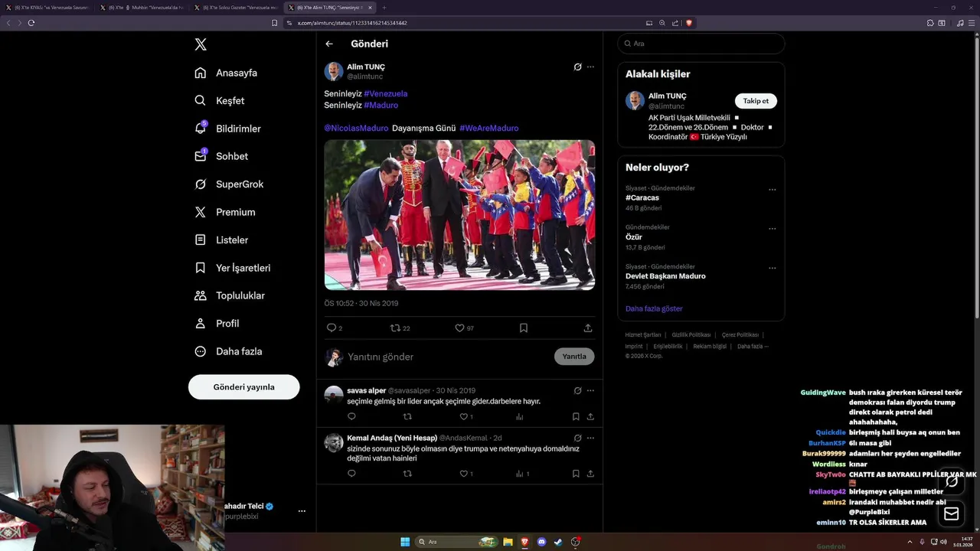Switch to Solcu Gazete browser tab
Viewport: 980px width, 551px height.
(235, 8)
